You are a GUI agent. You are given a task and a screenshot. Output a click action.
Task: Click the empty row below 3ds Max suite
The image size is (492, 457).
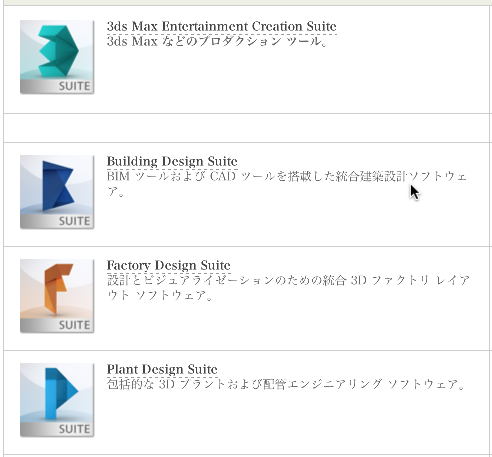[x=246, y=128]
